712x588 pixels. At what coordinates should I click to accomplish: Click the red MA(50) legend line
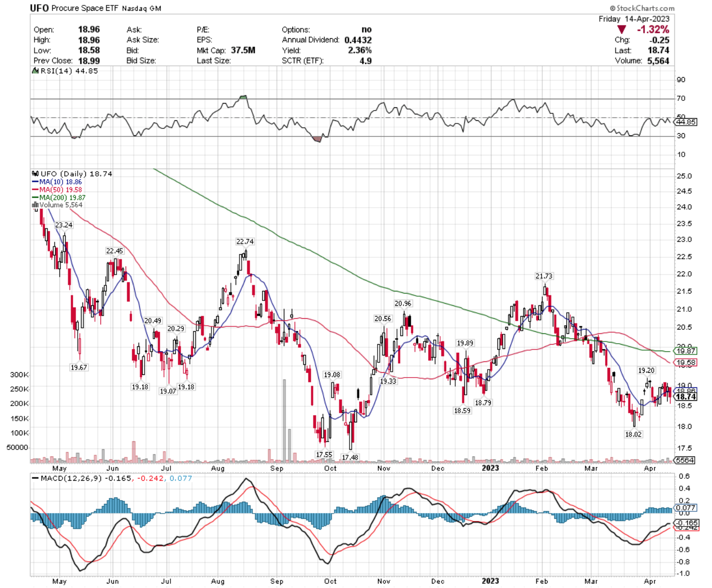(36, 190)
